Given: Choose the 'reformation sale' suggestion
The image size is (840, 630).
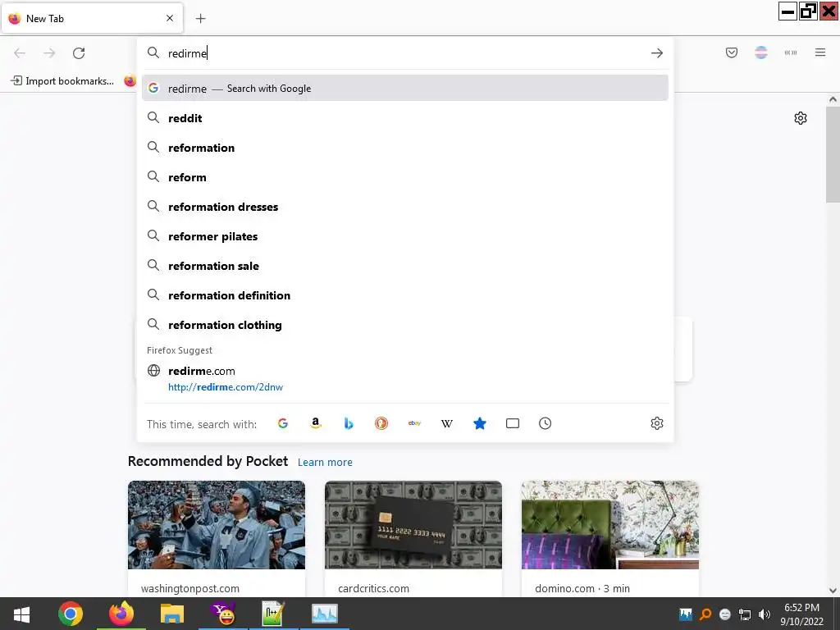Looking at the screenshot, I should 405,266.
